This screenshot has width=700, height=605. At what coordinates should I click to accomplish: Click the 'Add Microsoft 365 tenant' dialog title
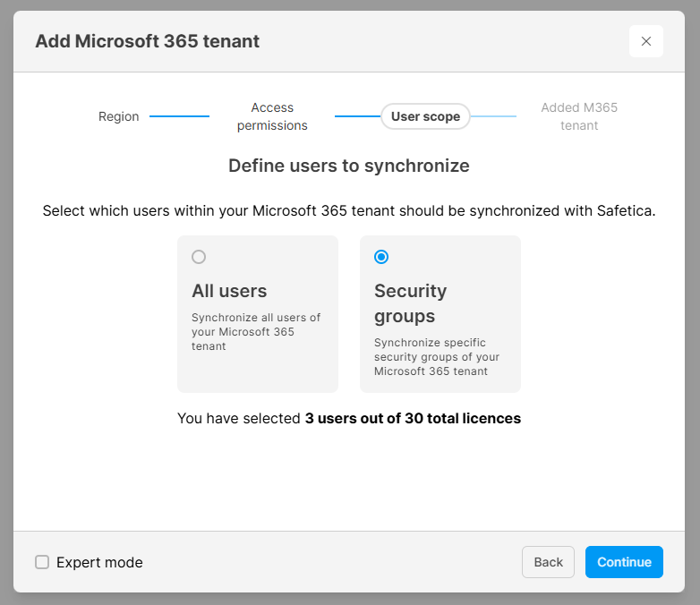coord(148,41)
